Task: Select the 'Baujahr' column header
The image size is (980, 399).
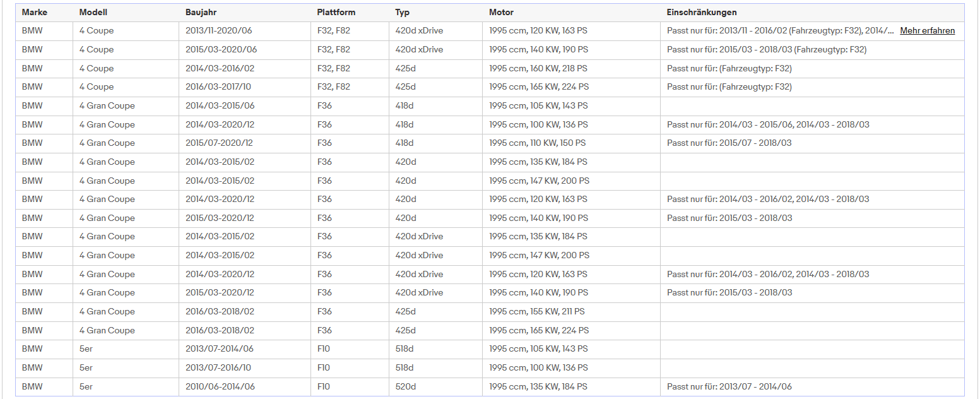Action: pos(201,12)
